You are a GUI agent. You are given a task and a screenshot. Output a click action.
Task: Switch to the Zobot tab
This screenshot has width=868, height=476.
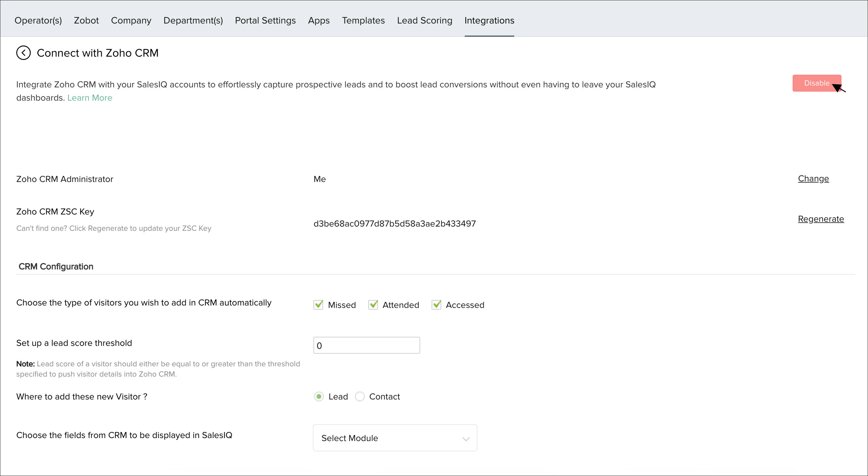[86, 20]
